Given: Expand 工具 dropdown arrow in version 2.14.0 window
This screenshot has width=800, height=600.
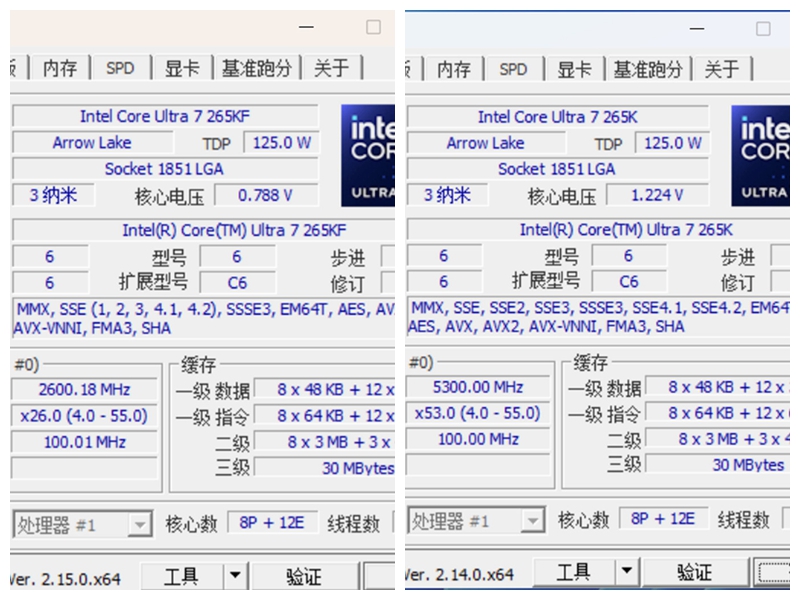Looking at the screenshot, I should pos(627,572).
